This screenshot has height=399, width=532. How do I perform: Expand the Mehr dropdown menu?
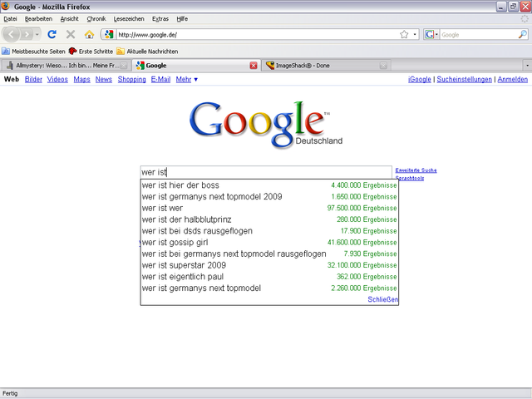[186, 80]
